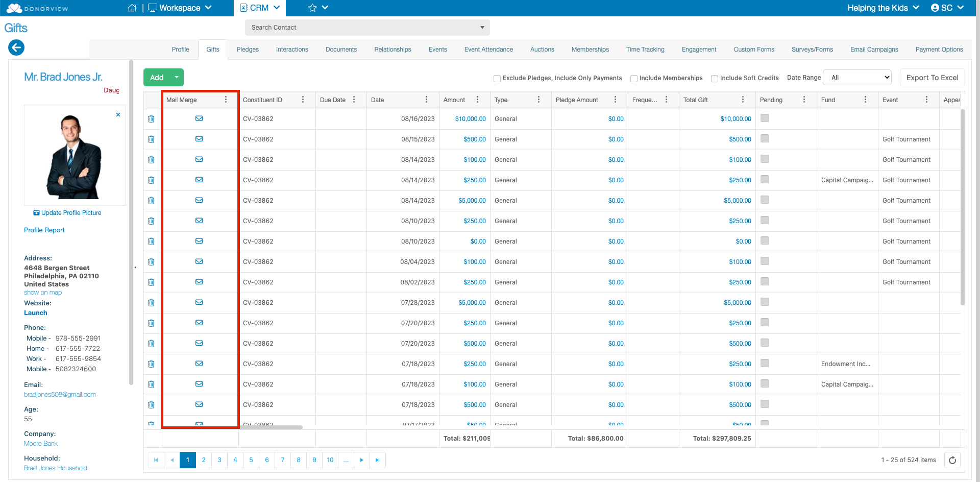Open the favorites star icon
Viewport: 980px width, 482px height.
[x=313, y=8]
